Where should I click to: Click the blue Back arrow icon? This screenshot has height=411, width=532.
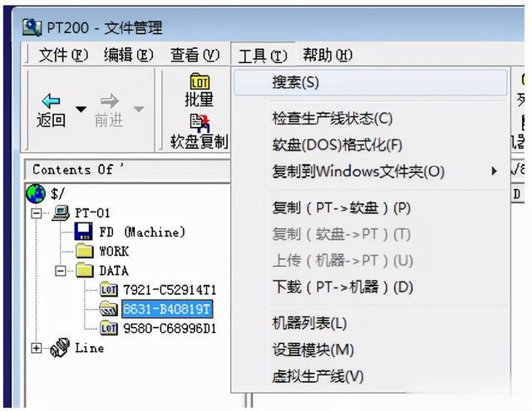51,100
